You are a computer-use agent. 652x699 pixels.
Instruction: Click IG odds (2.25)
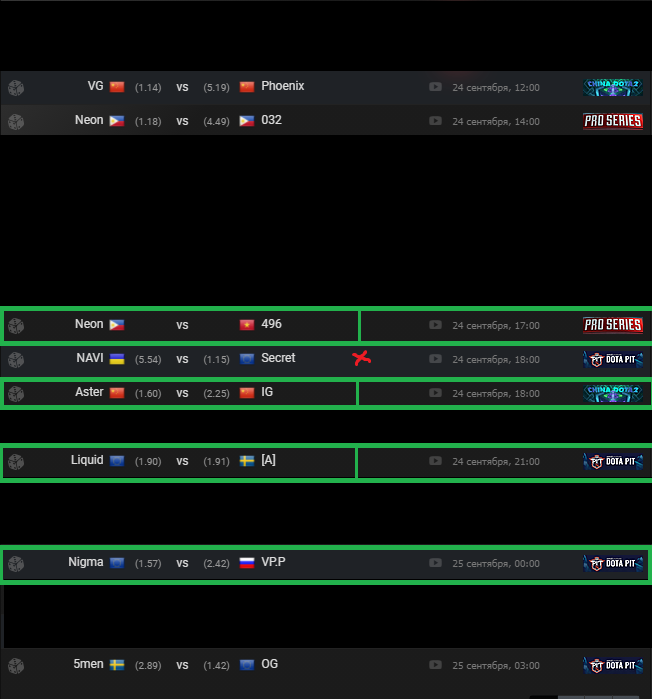217,393
